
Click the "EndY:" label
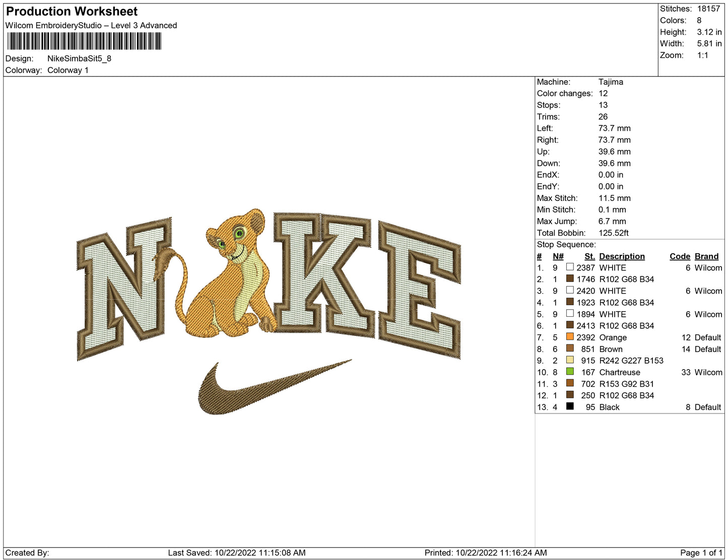tap(548, 186)
